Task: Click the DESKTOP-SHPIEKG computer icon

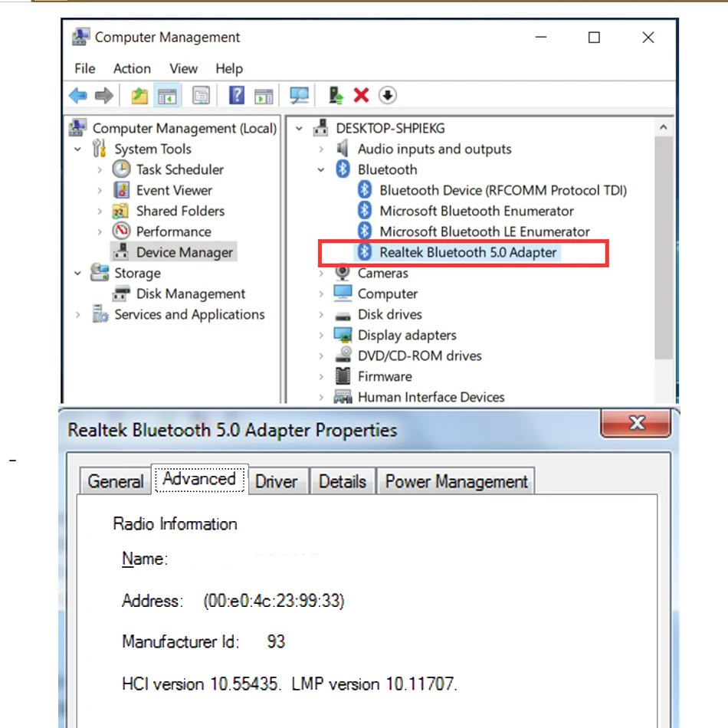Action: pyautogui.click(x=321, y=128)
